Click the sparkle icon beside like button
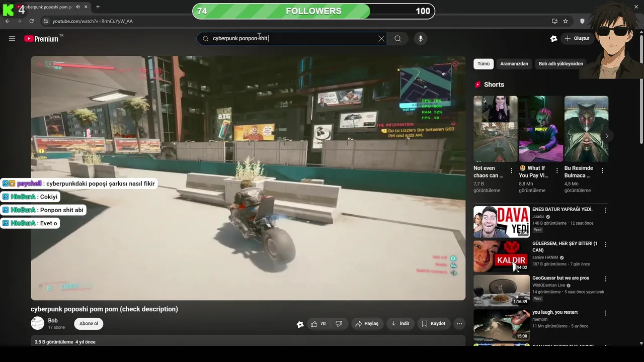The width and height of the screenshot is (644, 362). pyautogui.click(x=300, y=324)
